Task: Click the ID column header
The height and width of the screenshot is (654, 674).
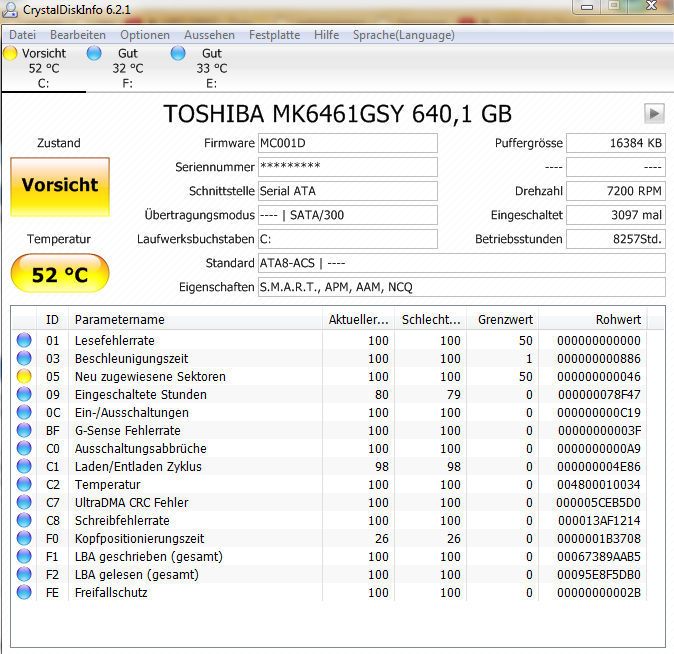Action: click(52, 319)
